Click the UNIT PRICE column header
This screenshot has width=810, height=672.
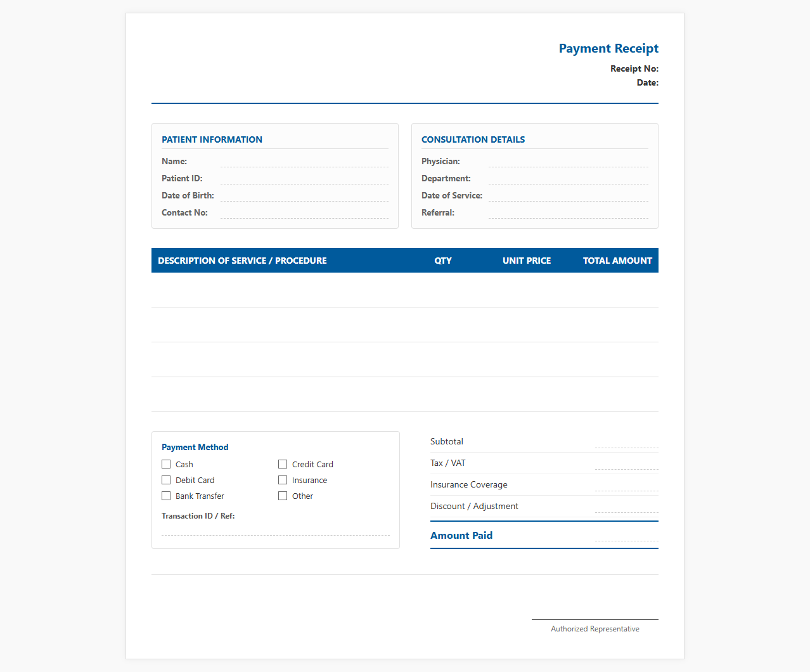point(527,261)
